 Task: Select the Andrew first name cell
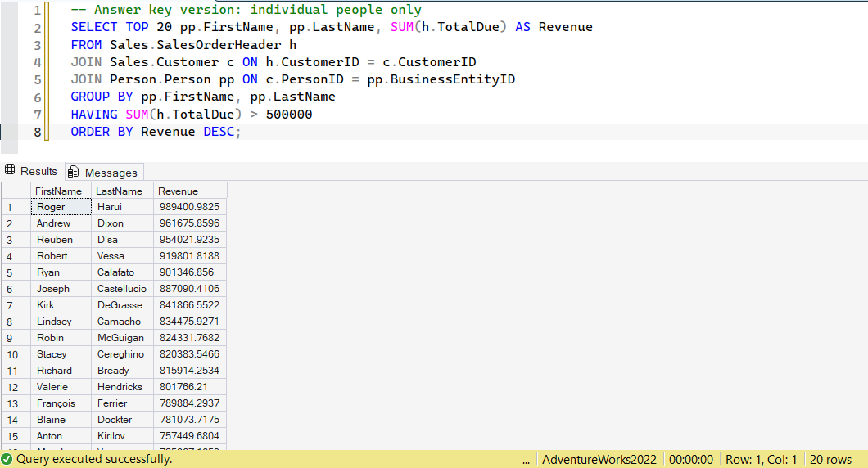[x=61, y=223]
